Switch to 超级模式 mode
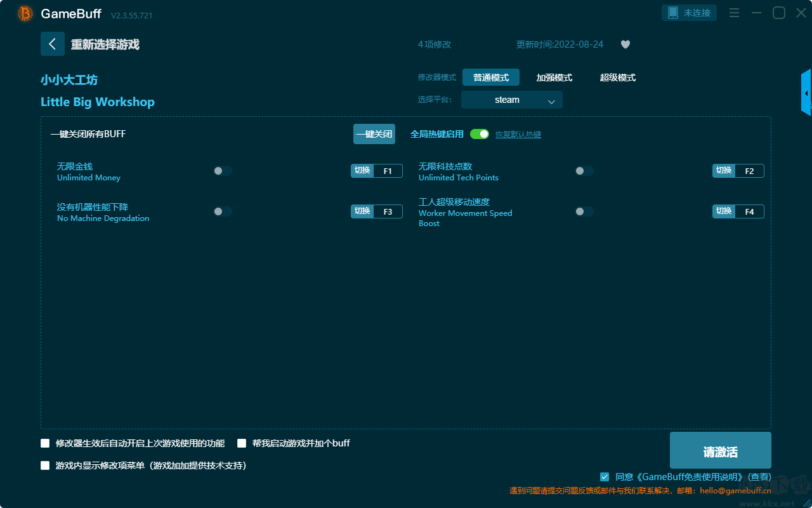Image resolution: width=812 pixels, height=508 pixels. (618, 77)
